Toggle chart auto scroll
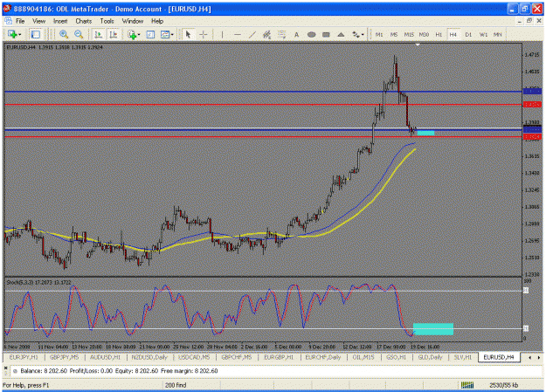The width and height of the screenshot is (546, 392). [99, 34]
